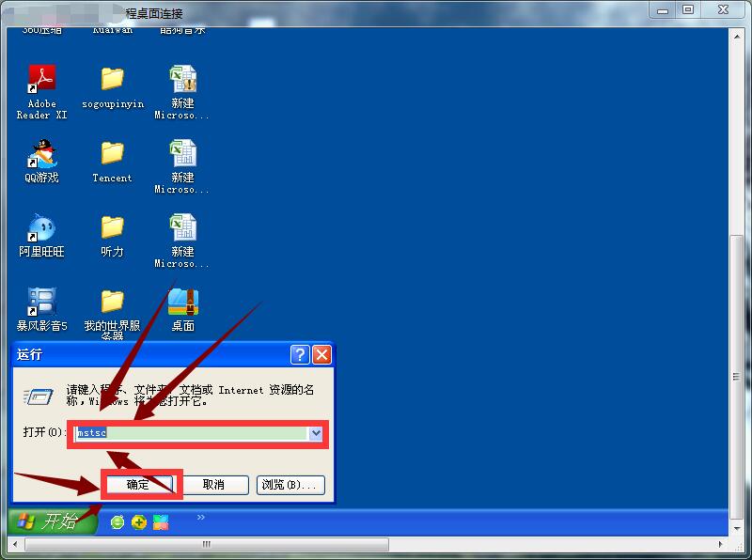752x560 pixels.
Task: Open the Tencent folder on the desktop
Action: [112, 154]
